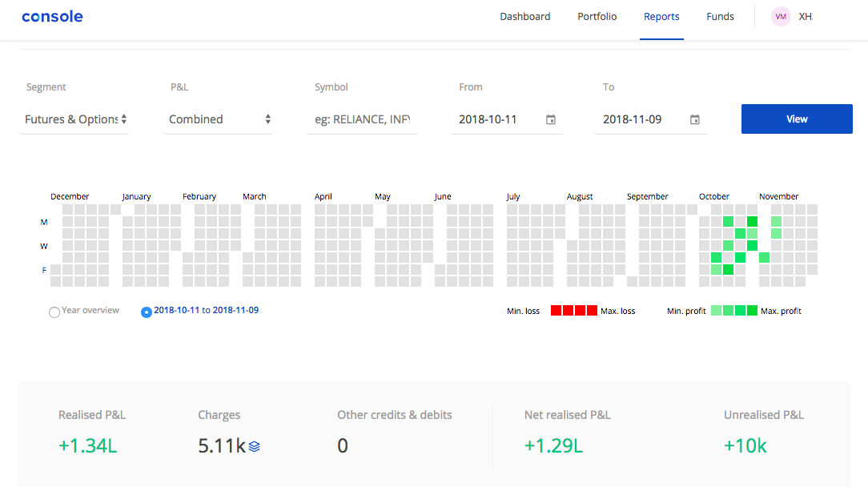This screenshot has height=487, width=868.
Task: Click the console logo
Action: coord(53,17)
